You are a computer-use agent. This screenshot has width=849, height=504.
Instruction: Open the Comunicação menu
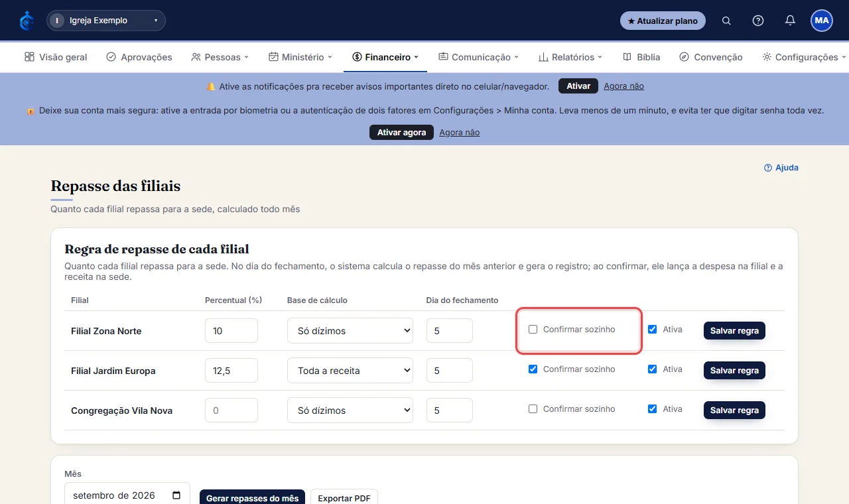pos(478,57)
